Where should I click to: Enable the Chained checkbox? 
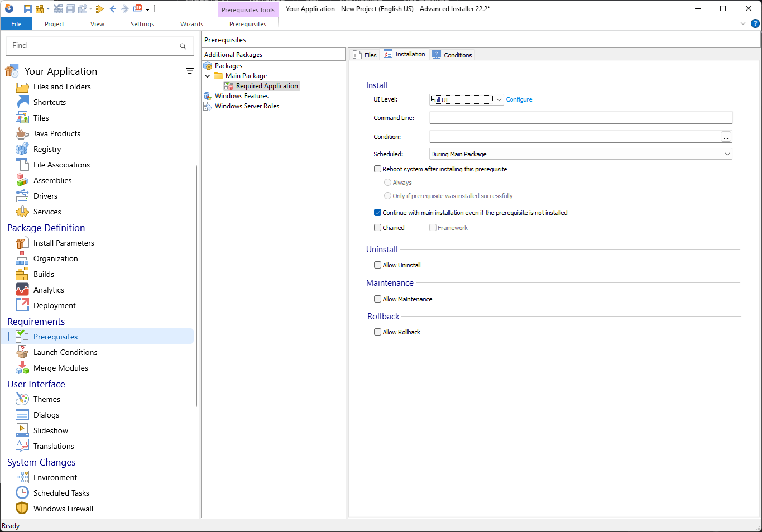[x=378, y=228]
